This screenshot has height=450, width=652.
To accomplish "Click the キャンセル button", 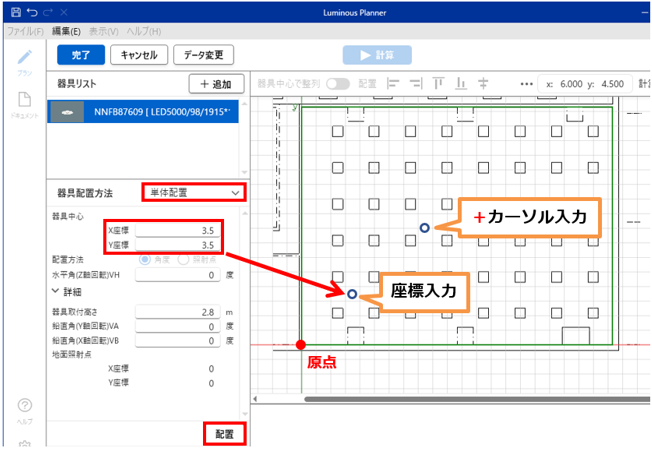I will coord(138,56).
